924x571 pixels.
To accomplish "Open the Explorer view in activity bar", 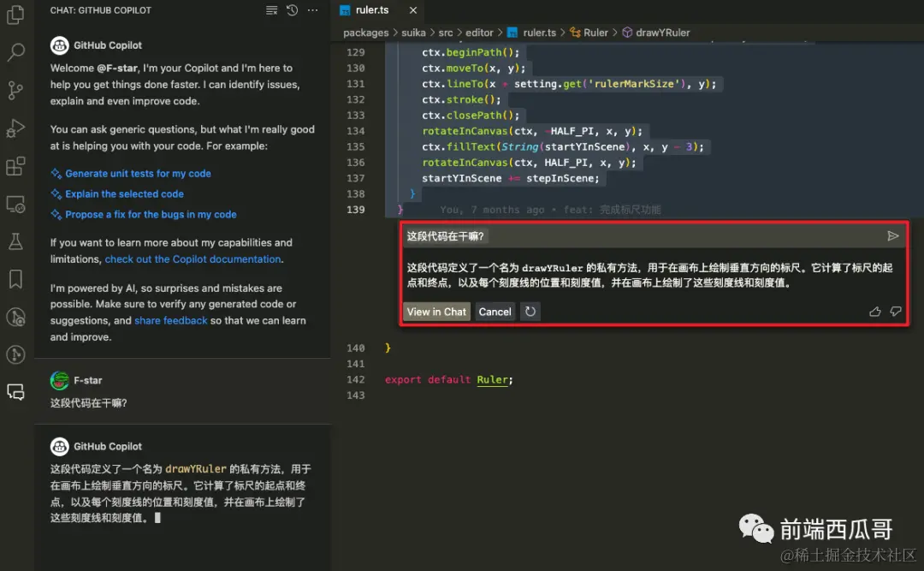I will (15, 15).
